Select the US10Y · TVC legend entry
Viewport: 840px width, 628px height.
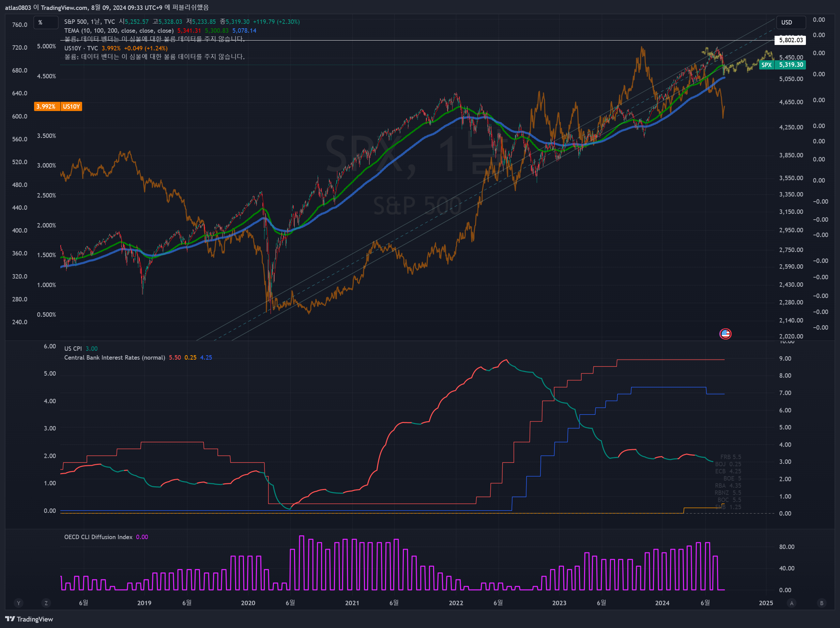[81, 48]
